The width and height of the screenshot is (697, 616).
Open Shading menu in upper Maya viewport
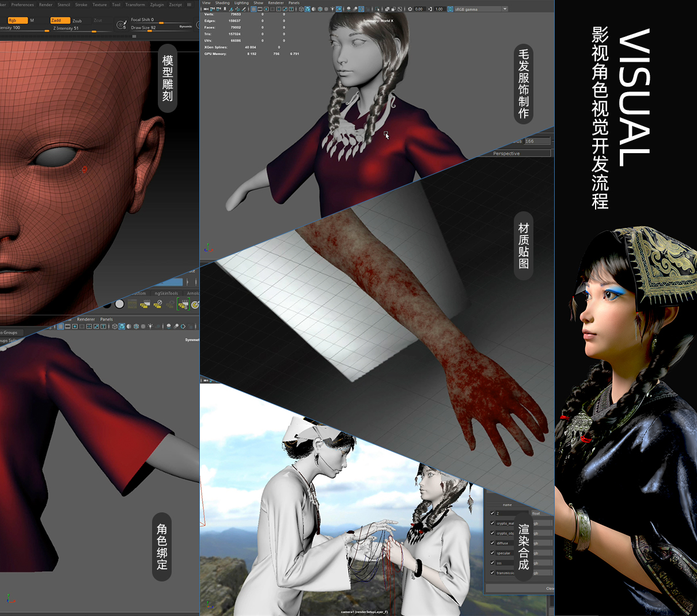point(222,3)
